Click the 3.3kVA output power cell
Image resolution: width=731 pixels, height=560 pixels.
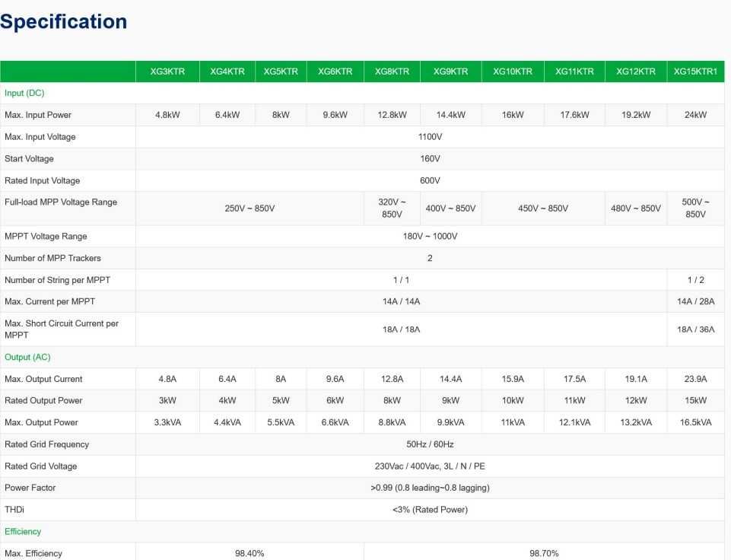coord(167,422)
